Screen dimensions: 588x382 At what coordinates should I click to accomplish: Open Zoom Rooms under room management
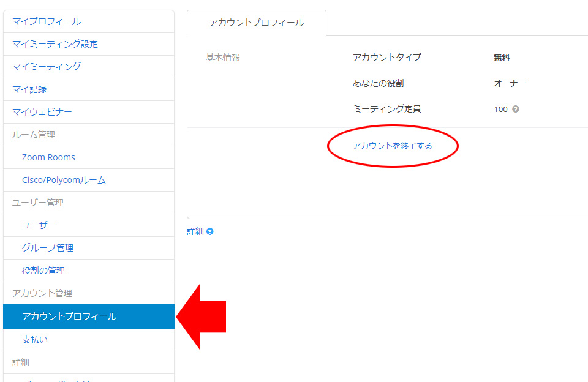click(48, 157)
